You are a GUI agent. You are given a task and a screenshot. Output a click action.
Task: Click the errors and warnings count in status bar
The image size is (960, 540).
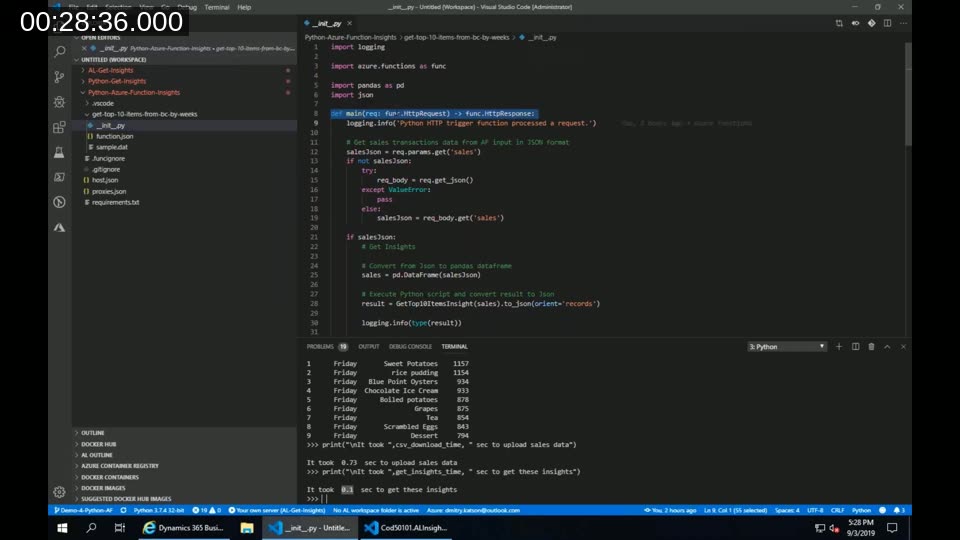pyautogui.click(x=206, y=510)
